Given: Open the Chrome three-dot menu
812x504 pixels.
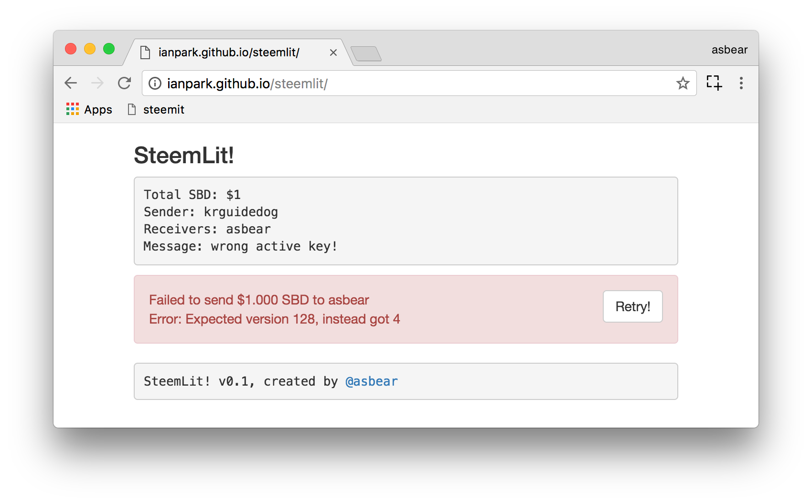Looking at the screenshot, I should (741, 83).
